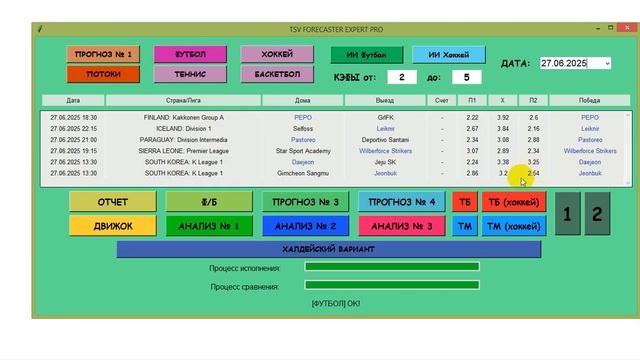The image size is (640, 360).
Task: Click the Победа column header
Action: [x=589, y=100]
